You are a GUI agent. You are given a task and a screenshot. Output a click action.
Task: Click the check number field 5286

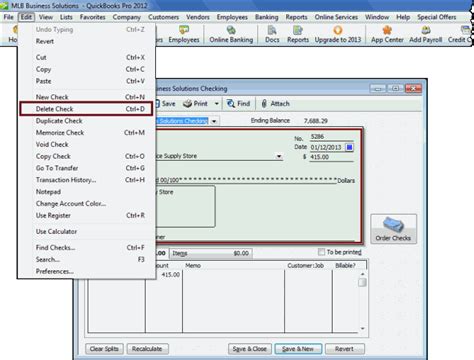coord(331,136)
